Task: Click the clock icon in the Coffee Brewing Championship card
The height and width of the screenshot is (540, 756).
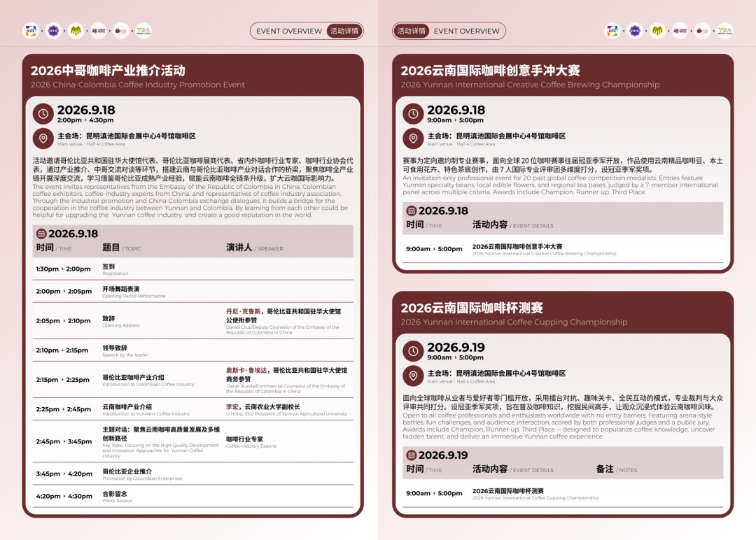Action: [413, 114]
